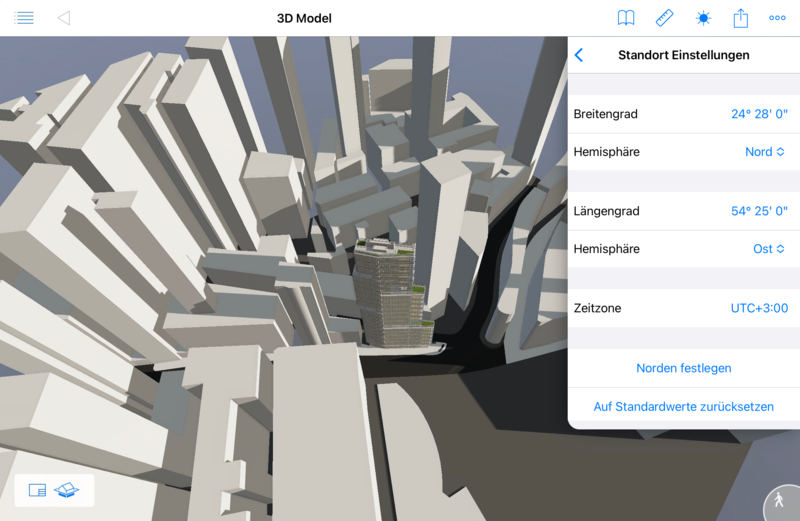Click the Zeitzone label
The height and width of the screenshot is (521, 800).
(x=597, y=308)
